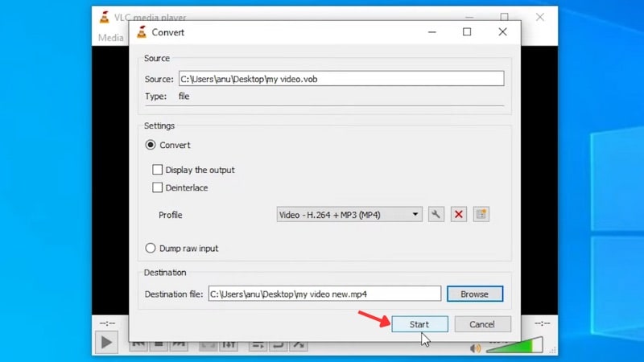Enable Display the output checkbox
This screenshot has width=644, height=362.
pos(157,170)
